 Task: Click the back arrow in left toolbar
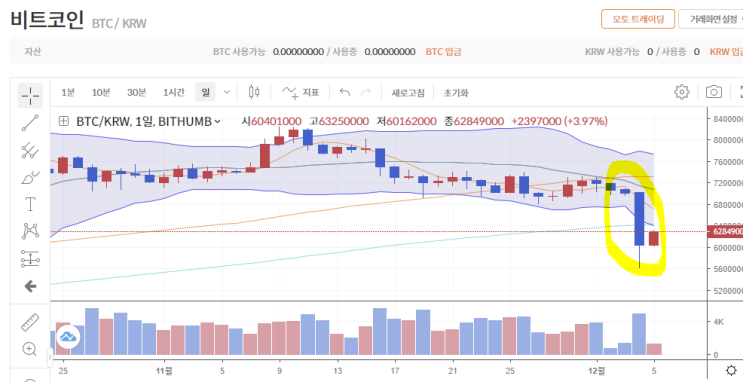coord(30,286)
